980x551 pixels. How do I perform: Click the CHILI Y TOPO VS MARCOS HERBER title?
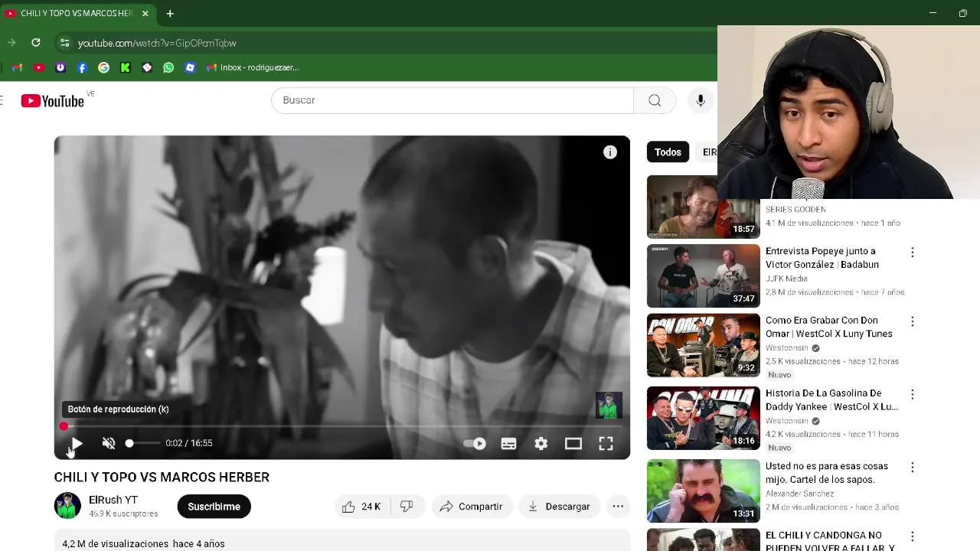tap(162, 477)
